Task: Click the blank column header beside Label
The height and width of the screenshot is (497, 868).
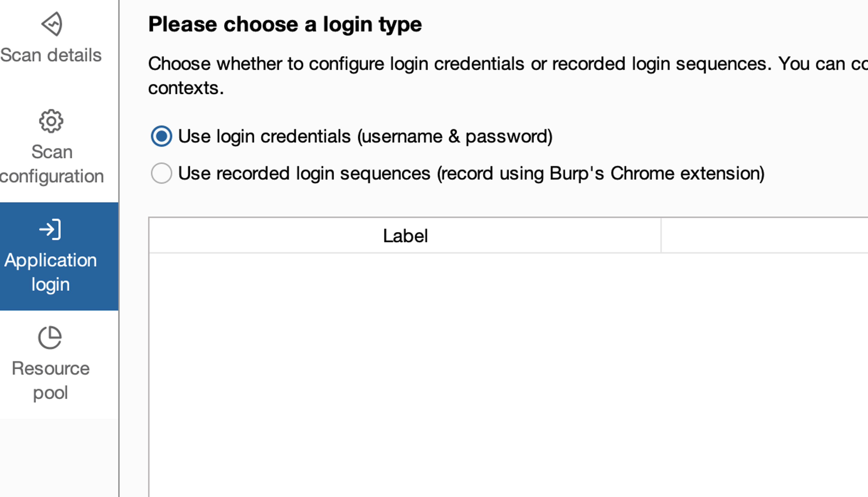Action: [764, 235]
